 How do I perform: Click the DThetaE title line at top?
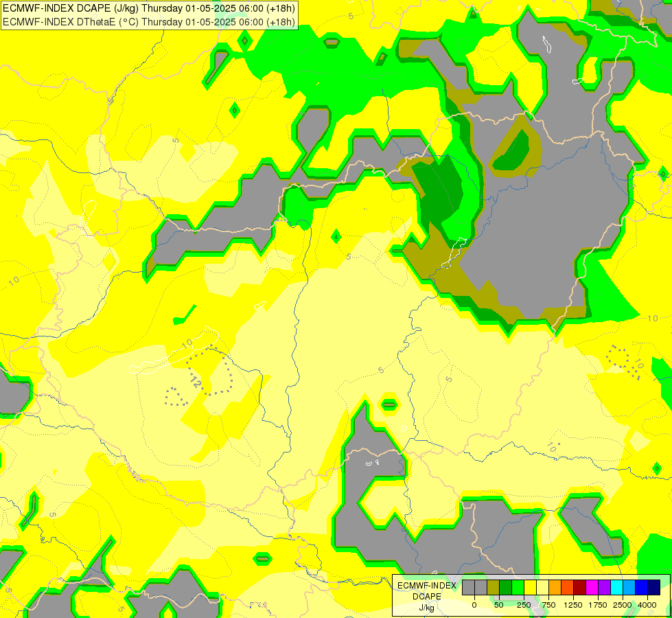pos(149,22)
